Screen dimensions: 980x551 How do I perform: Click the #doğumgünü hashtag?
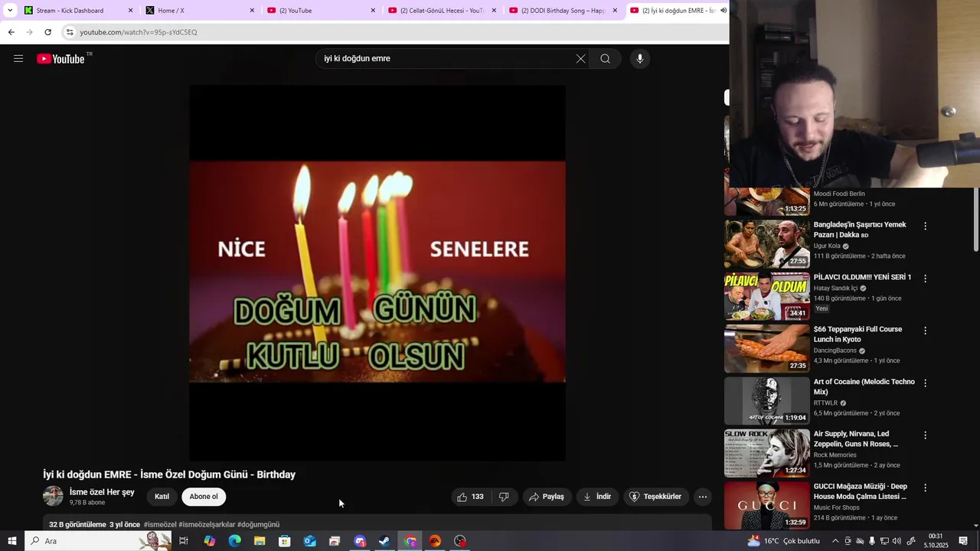(259, 524)
